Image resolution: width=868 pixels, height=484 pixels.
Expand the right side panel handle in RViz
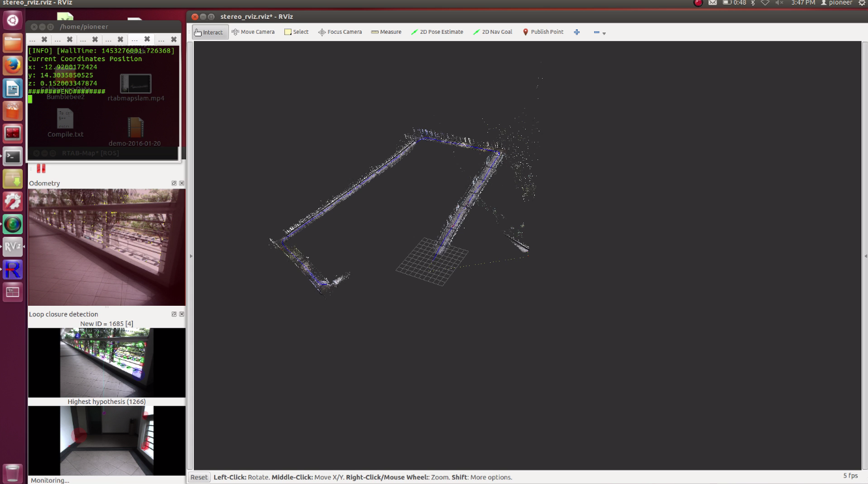pos(865,256)
